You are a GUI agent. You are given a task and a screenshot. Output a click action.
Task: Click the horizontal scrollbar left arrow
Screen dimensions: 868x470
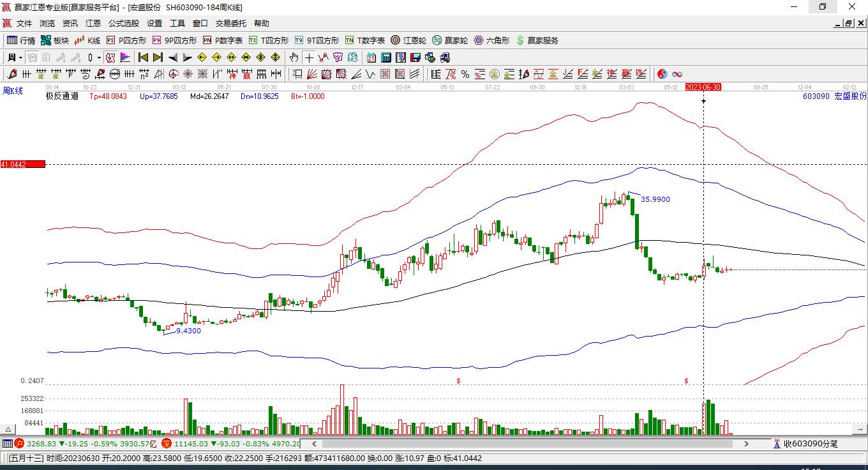pyautogui.click(x=314, y=443)
